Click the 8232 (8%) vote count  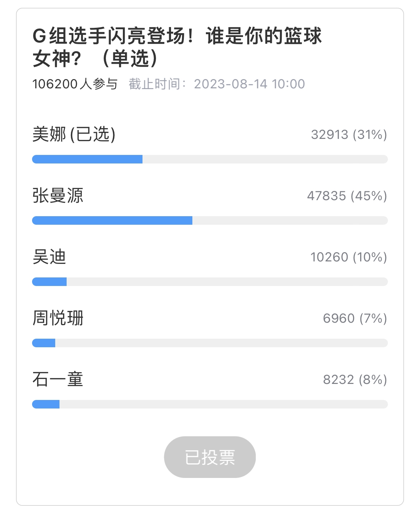pyautogui.click(x=355, y=380)
